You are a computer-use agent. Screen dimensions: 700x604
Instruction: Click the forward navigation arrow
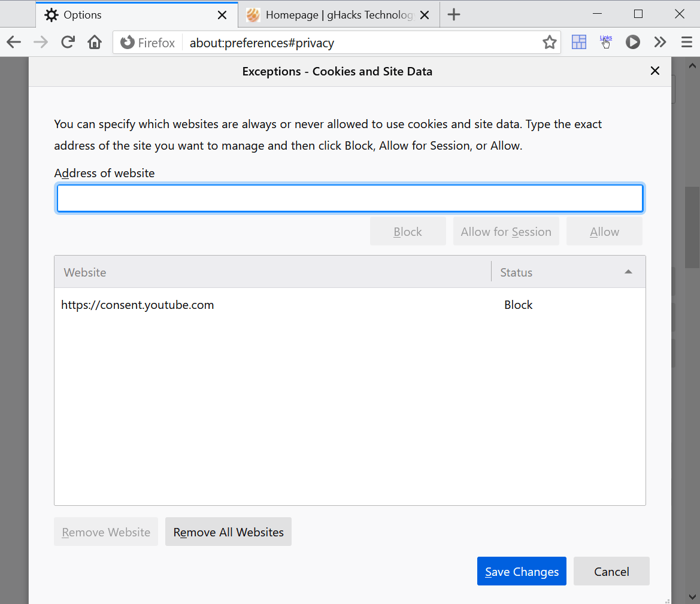(x=40, y=42)
